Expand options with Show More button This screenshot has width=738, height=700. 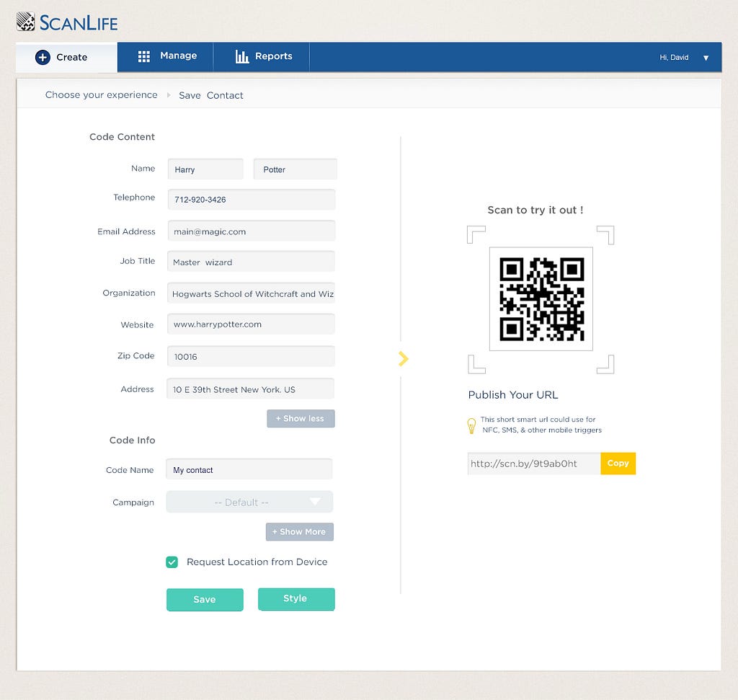(x=299, y=532)
